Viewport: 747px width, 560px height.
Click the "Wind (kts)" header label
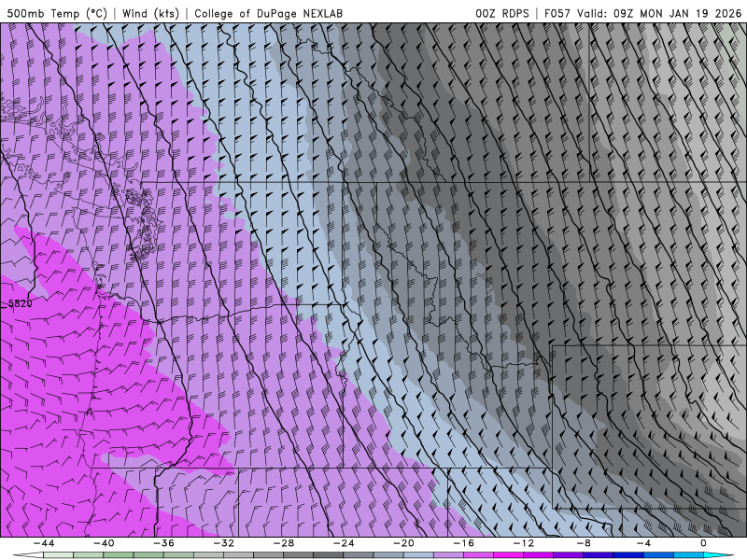[x=150, y=13]
